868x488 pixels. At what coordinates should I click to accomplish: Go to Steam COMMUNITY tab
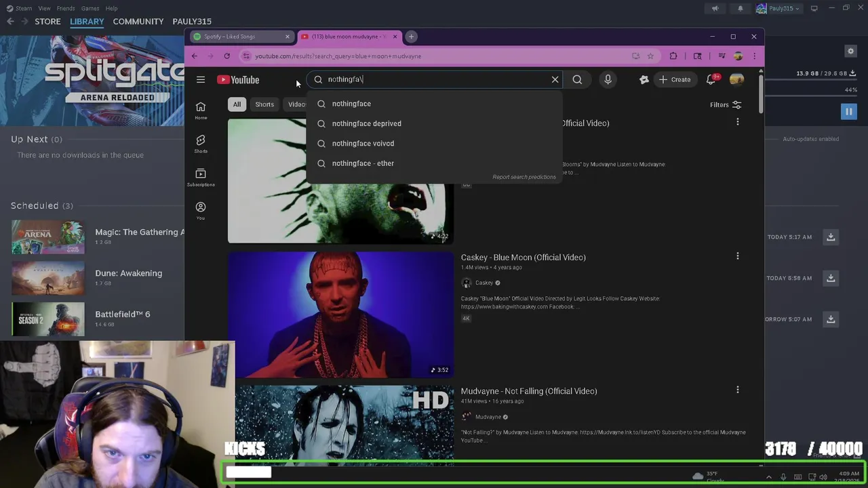[x=138, y=21]
